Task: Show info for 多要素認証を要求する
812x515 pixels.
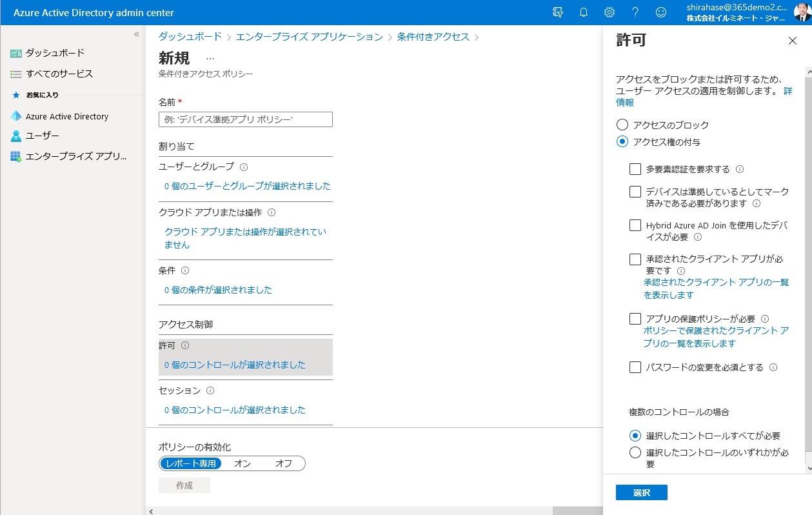Action: click(x=740, y=170)
